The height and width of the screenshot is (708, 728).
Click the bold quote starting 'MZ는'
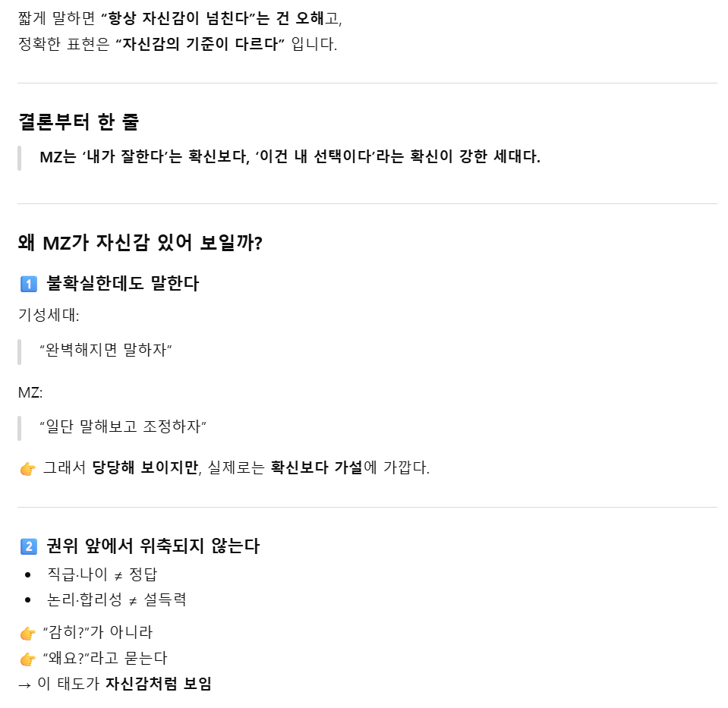pyautogui.click(x=289, y=157)
